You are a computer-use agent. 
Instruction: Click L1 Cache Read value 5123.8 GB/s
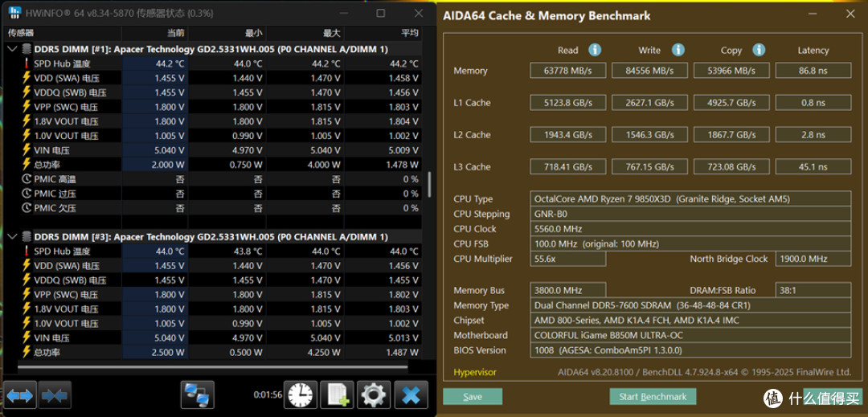[x=568, y=102]
